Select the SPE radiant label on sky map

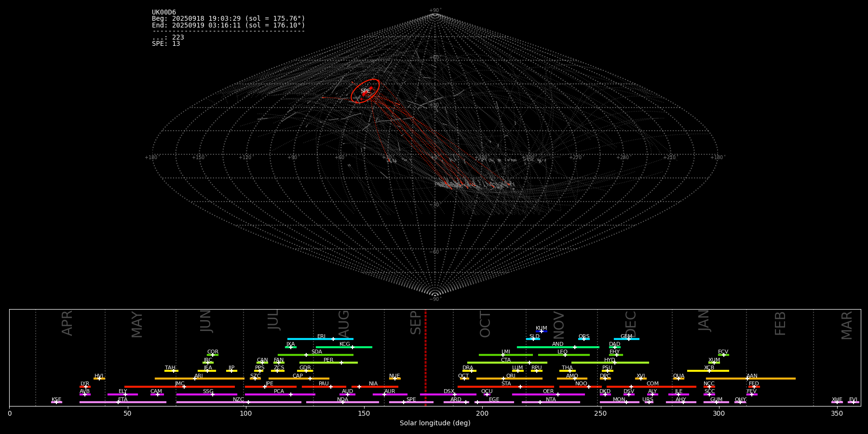[x=366, y=91]
